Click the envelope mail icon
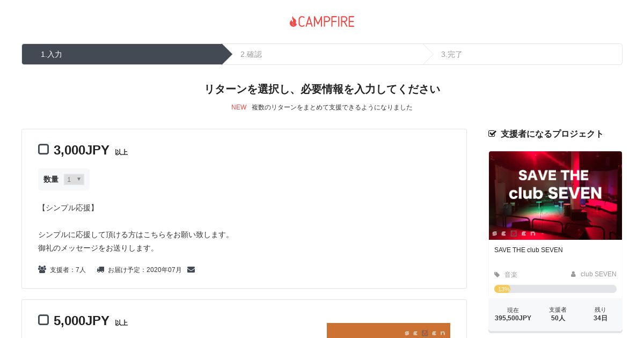Viewport: 644px width, 338px height. (191, 269)
